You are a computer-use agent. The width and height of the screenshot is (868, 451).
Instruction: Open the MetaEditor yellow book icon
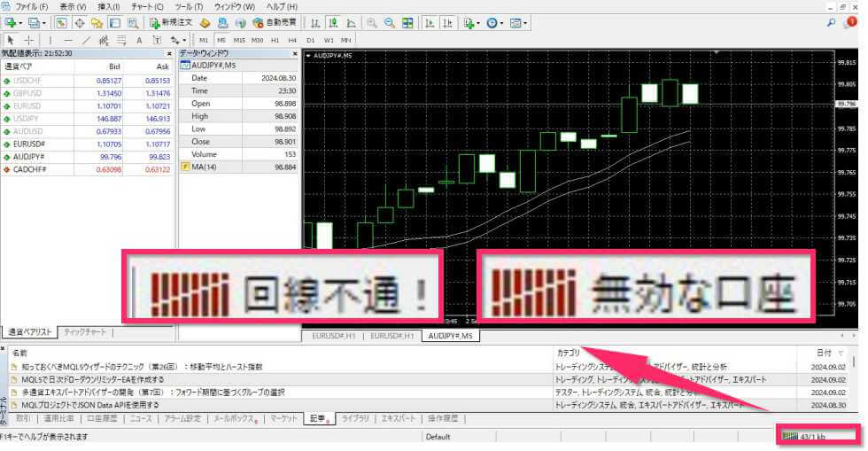coord(205,23)
